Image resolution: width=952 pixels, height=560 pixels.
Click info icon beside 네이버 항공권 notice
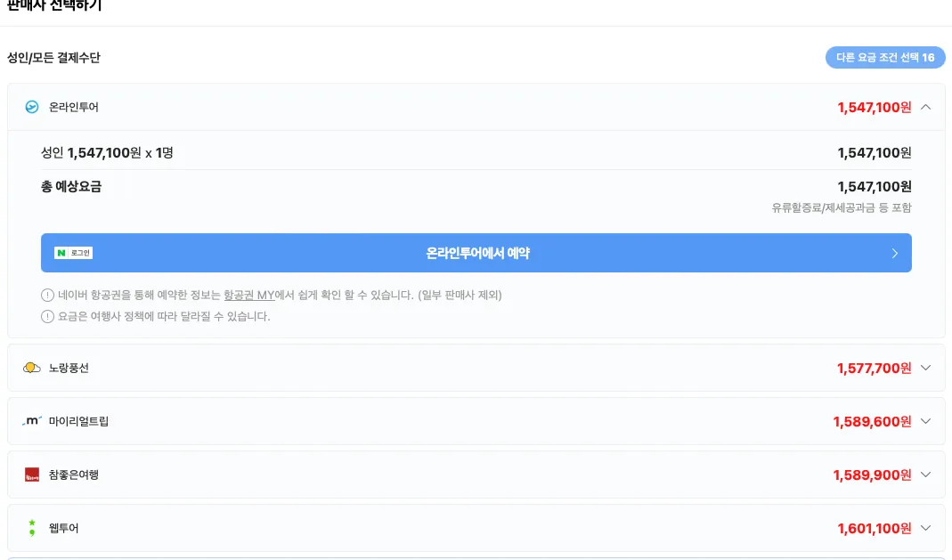coord(47,296)
